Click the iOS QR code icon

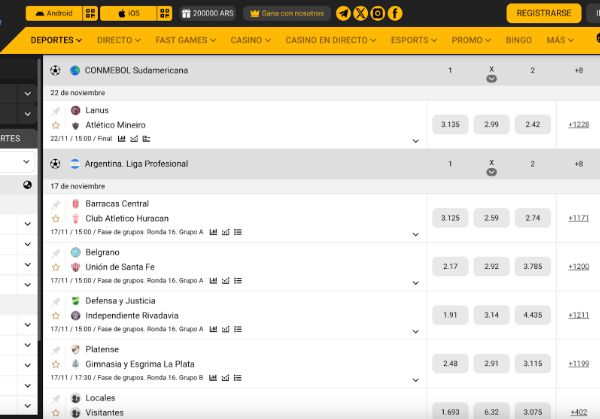tap(164, 14)
